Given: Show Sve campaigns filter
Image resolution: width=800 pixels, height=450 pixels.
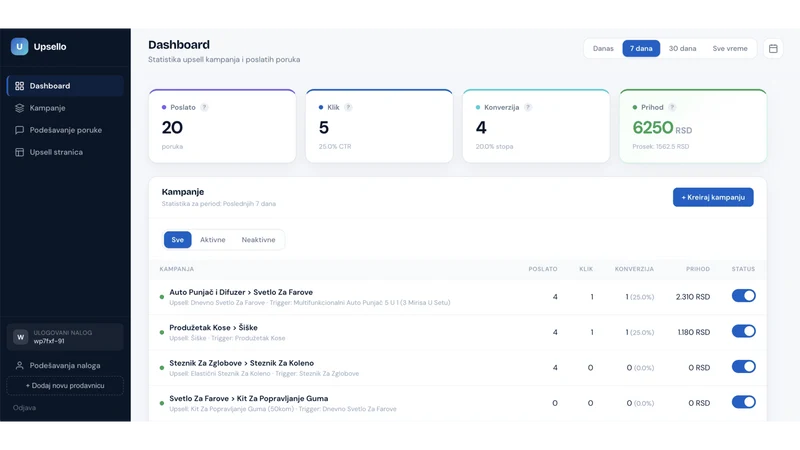Looking at the screenshot, I should click(x=178, y=240).
